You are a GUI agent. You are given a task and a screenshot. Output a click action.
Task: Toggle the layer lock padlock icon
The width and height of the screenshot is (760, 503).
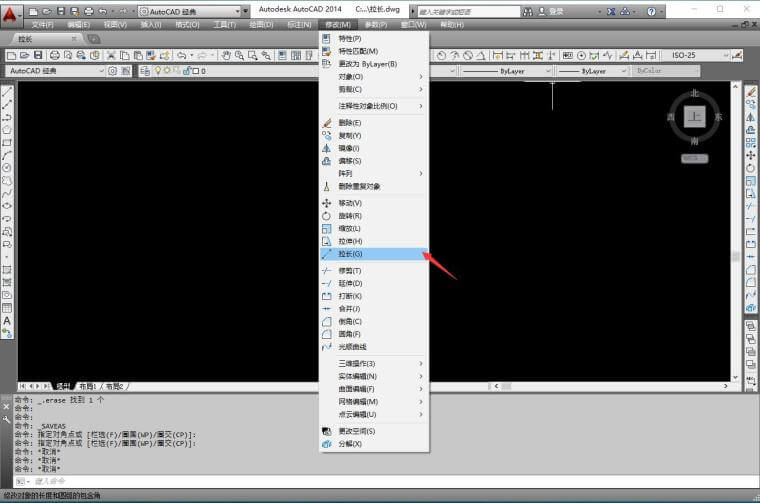pos(187,71)
